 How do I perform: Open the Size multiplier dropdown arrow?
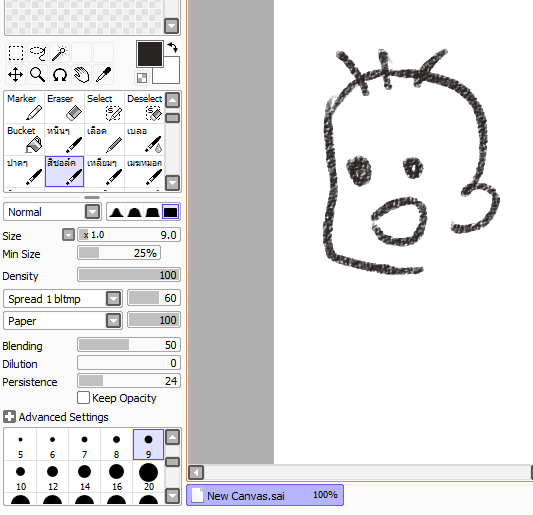[x=68, y=235]
